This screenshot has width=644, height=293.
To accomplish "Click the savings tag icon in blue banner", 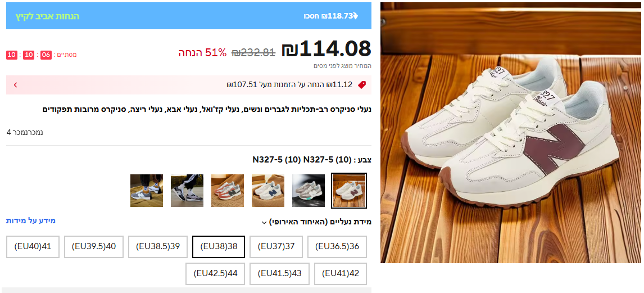I will pyautogui.click(x=356, y=16).
